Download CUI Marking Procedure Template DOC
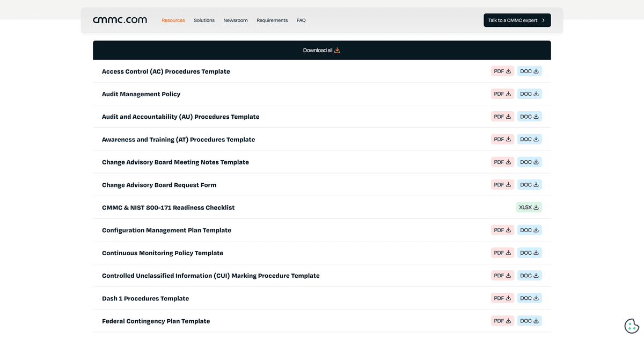Screen dimensions: 644x338 pos(529,275)
